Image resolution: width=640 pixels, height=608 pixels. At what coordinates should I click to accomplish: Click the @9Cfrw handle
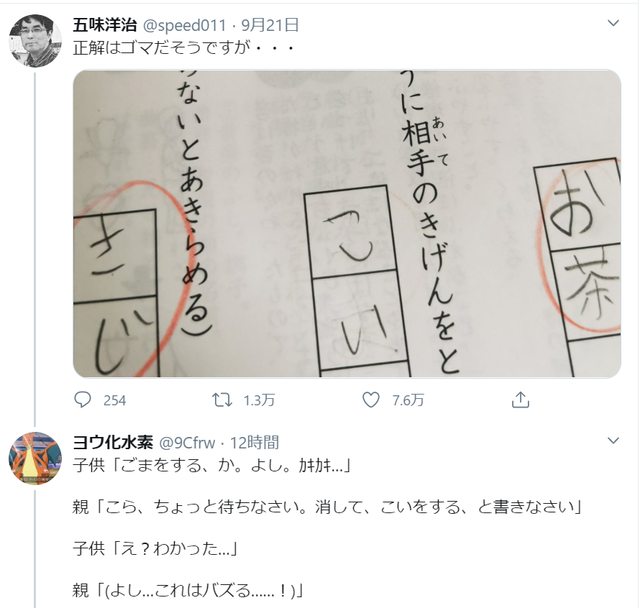click(187, 443)
